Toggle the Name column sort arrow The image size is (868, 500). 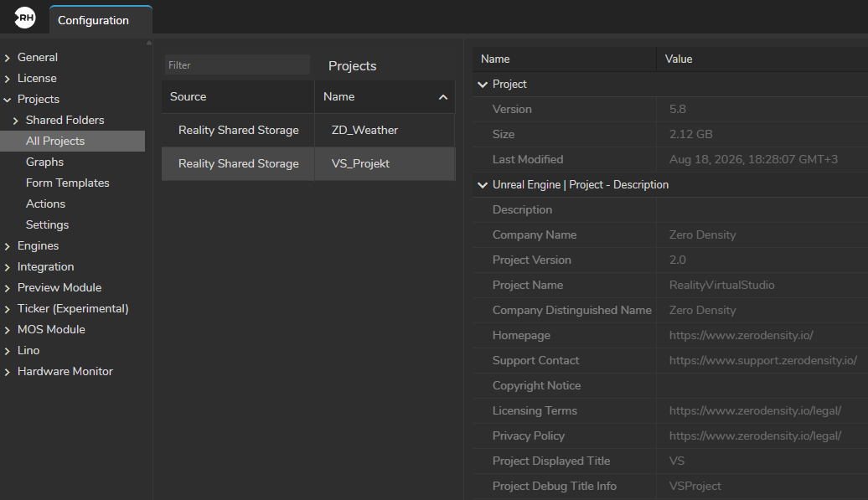[443, 97]
